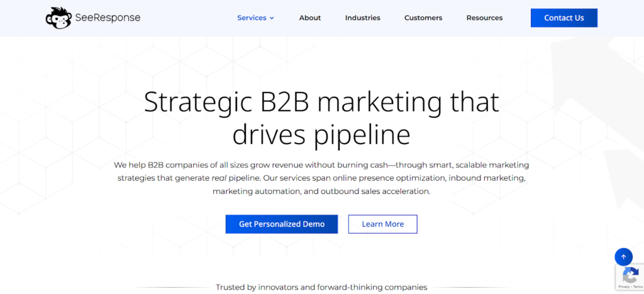Click "Trusted by innovators and forward-thinking companies" text
The width and height of the screenshot is (644, 294).
click(x=321, y=287)
